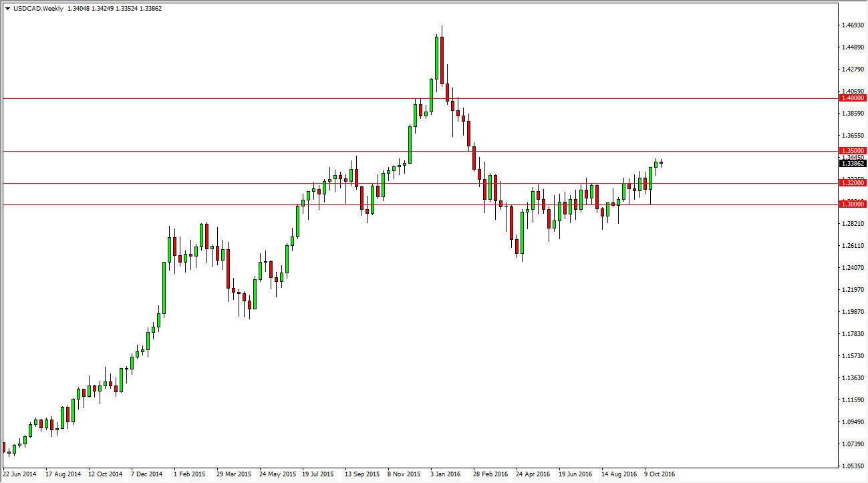Select the tallest green candle at the 2016 peak
This screenshot has width=868, height=483.
point(436,57)
